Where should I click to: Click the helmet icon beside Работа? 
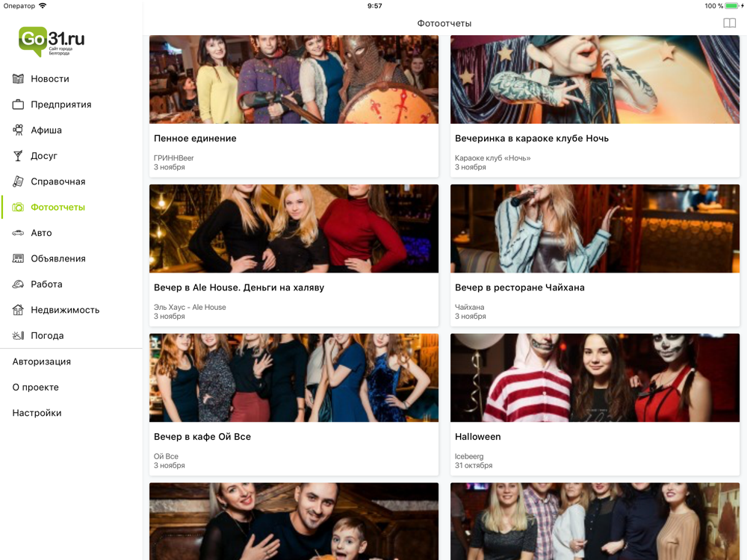18,284
